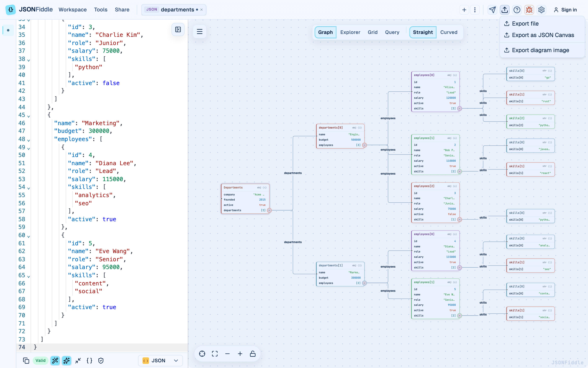
Task: Open the settings gear icon
Action: pyautogui.click(x=541, y=10)
